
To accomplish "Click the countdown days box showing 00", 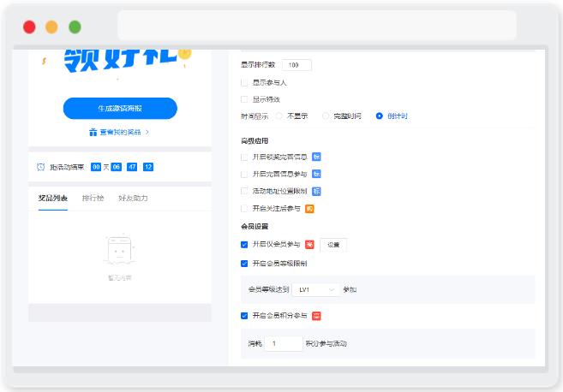I will 96,167.
